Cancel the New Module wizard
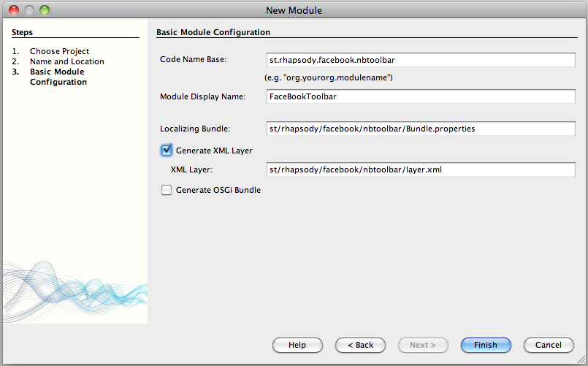The width and height of the screenshot is (588, 366). point(549,345)
